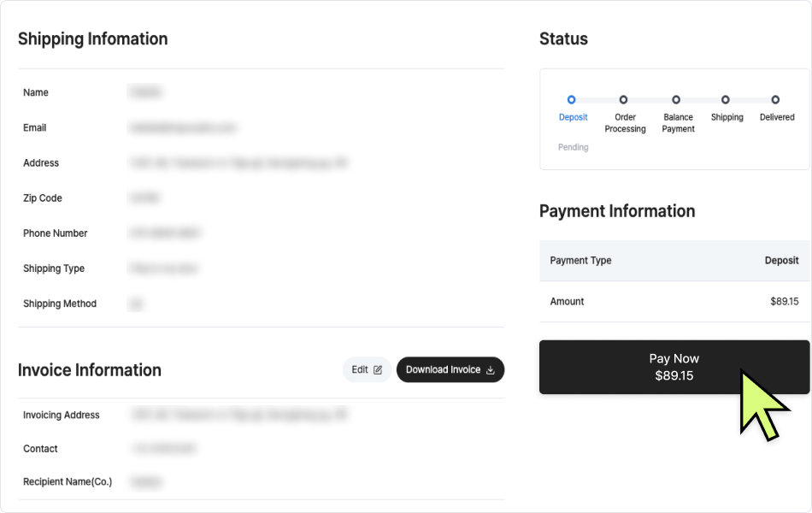Click the Order Processing step circle
The width and height of the screenshot is (812, 513).
(623, 100)
